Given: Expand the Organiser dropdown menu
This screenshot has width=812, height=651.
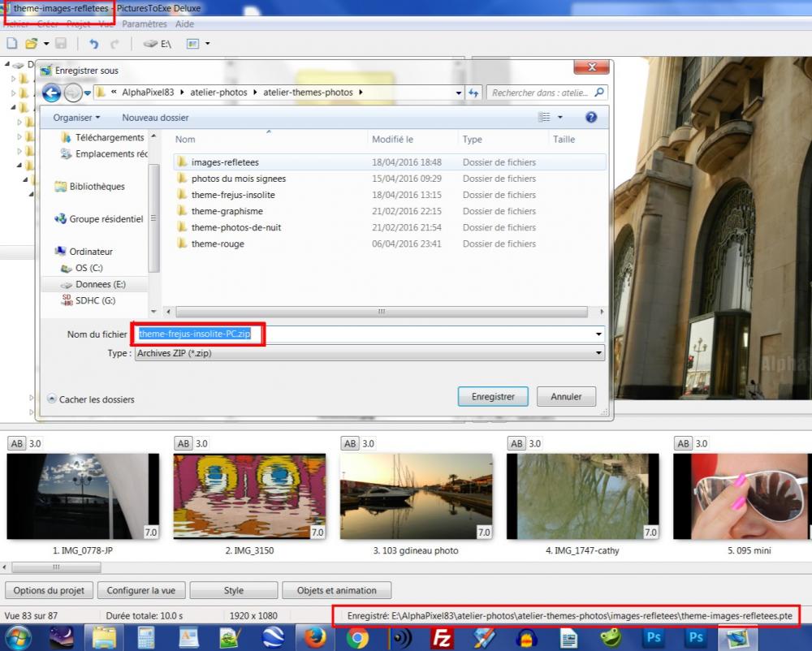Looking at the screenshot, I should click(x=76, y=118).
